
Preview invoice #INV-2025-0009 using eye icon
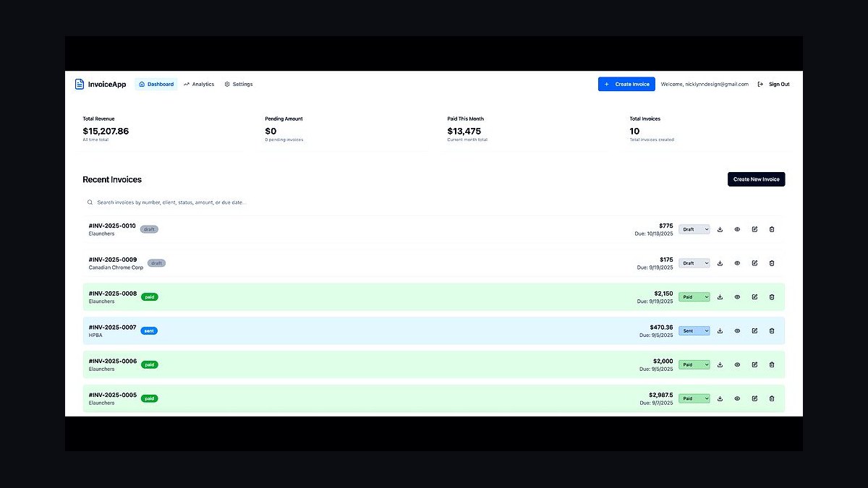pos(737,263)
